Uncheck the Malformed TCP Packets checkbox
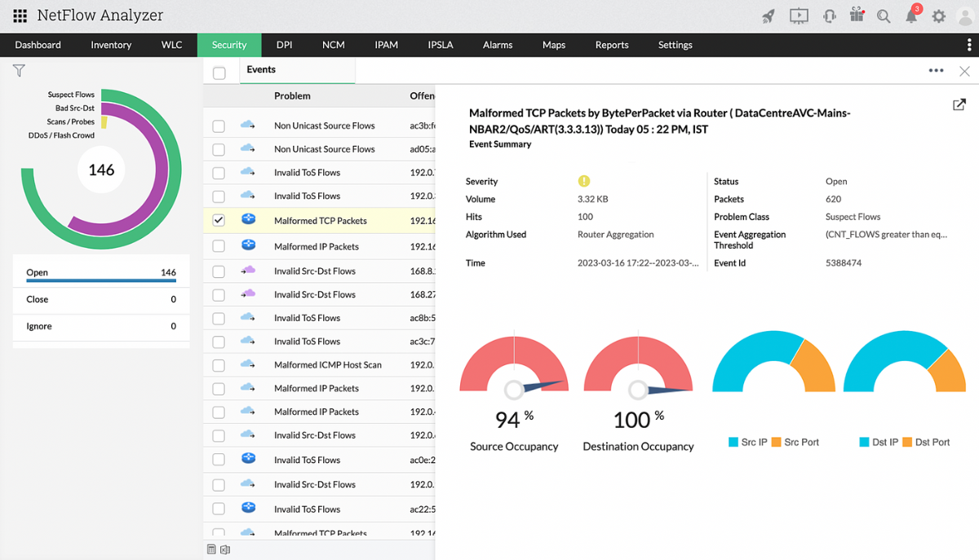Image resolution: width=979 pixels, height=560 pixels. click(219, 220)
